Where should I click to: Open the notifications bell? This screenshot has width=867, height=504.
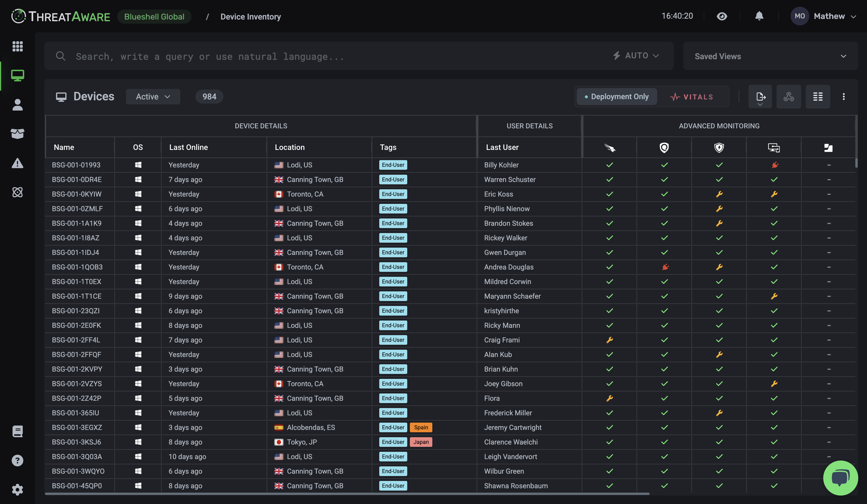click(x=759, y=16)
